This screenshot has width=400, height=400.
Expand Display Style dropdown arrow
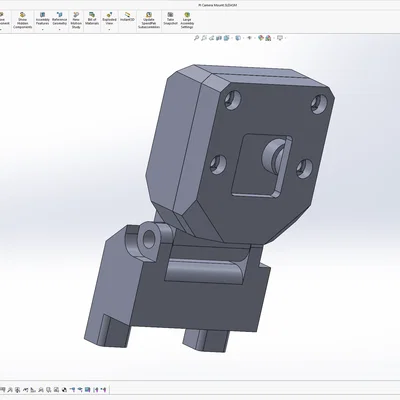coord(243,38)
